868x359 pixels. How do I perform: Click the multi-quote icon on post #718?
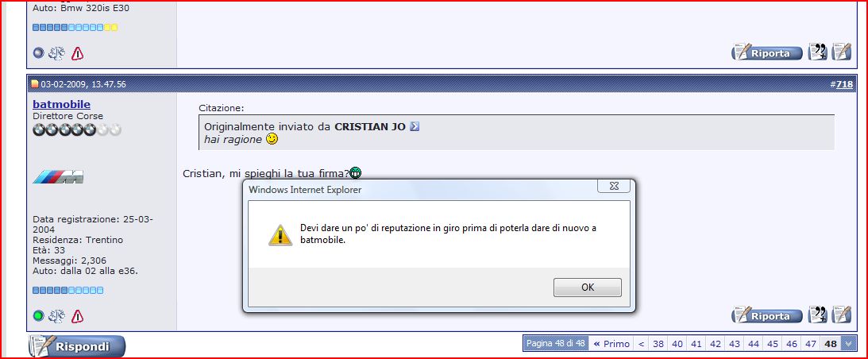(818, 315)
